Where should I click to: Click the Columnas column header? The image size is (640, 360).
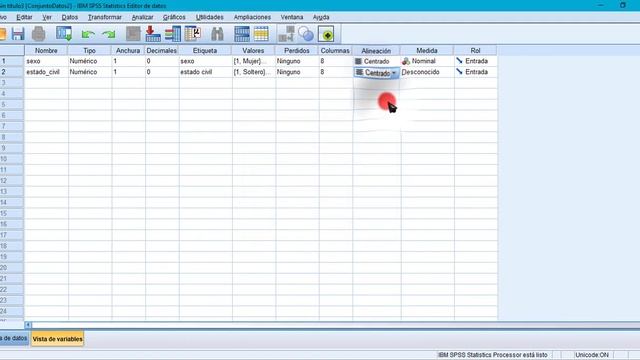(335, 51)
